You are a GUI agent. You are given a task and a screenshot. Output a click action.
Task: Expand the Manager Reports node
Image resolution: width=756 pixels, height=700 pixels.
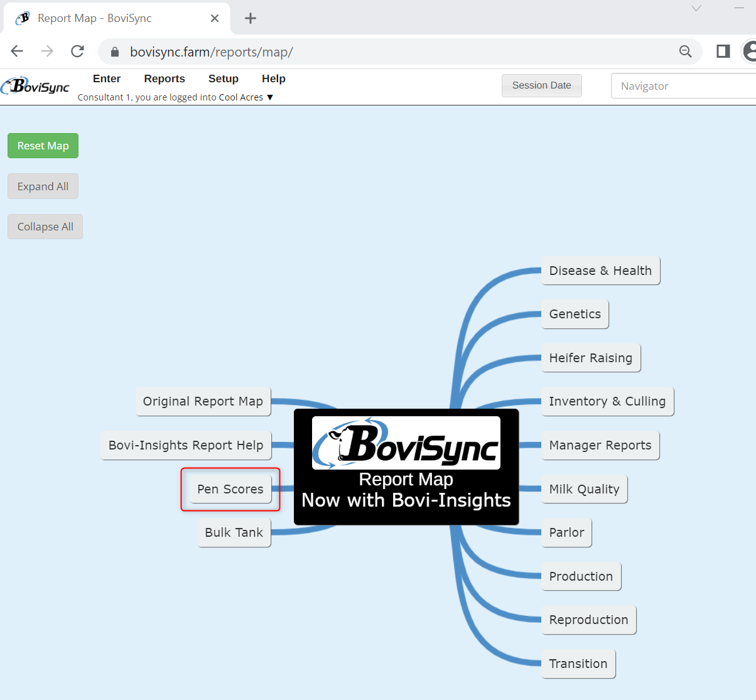[x=600, y=445]
